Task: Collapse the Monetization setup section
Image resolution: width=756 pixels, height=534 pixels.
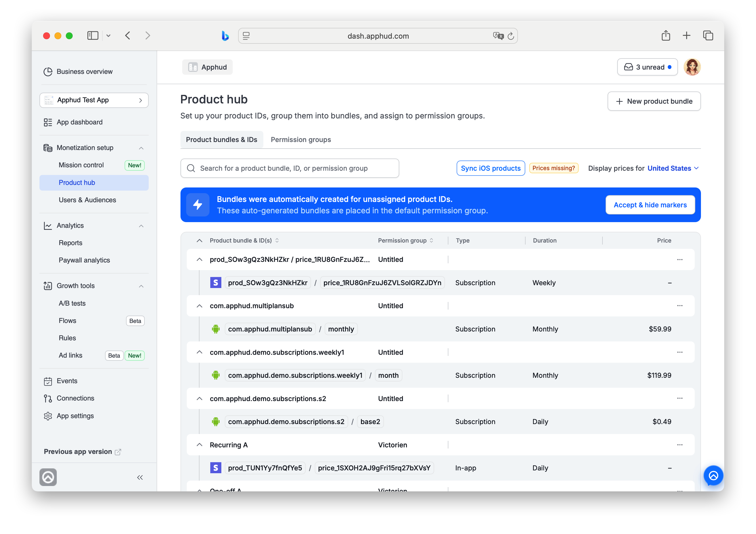Action: (141, 148)
